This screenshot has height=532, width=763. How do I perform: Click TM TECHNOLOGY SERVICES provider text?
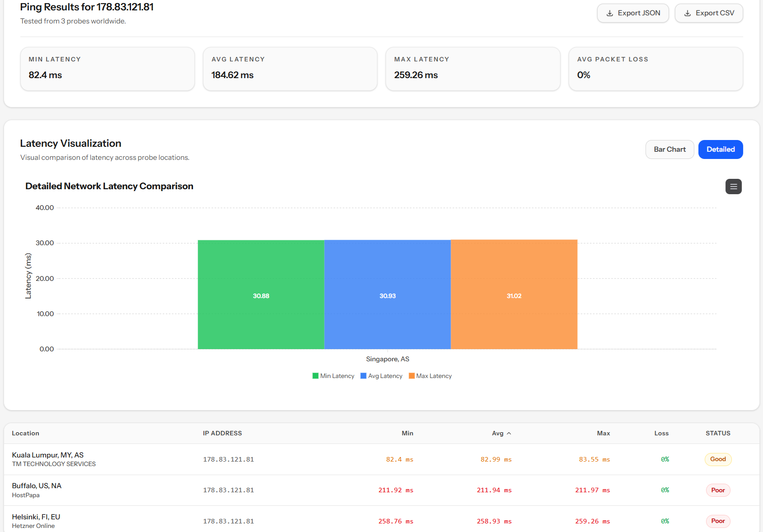[x=54, y=464]
